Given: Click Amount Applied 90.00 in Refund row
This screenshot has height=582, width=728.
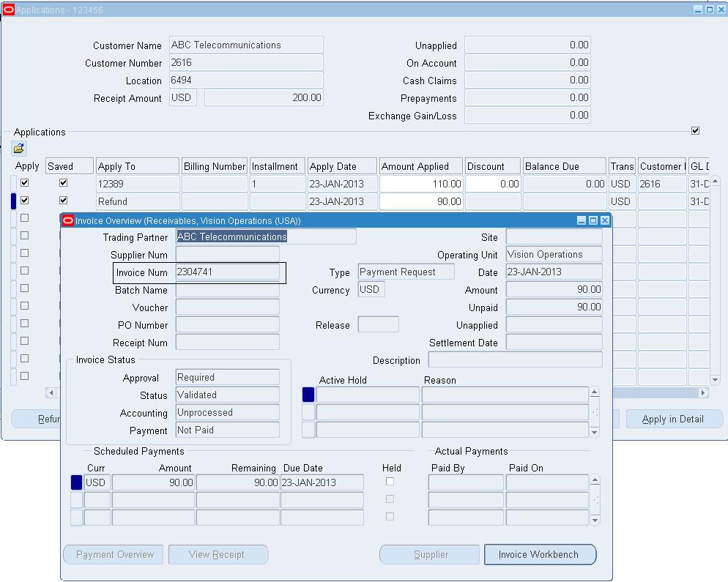Looking at the screenshot, I should coord(421,201).
